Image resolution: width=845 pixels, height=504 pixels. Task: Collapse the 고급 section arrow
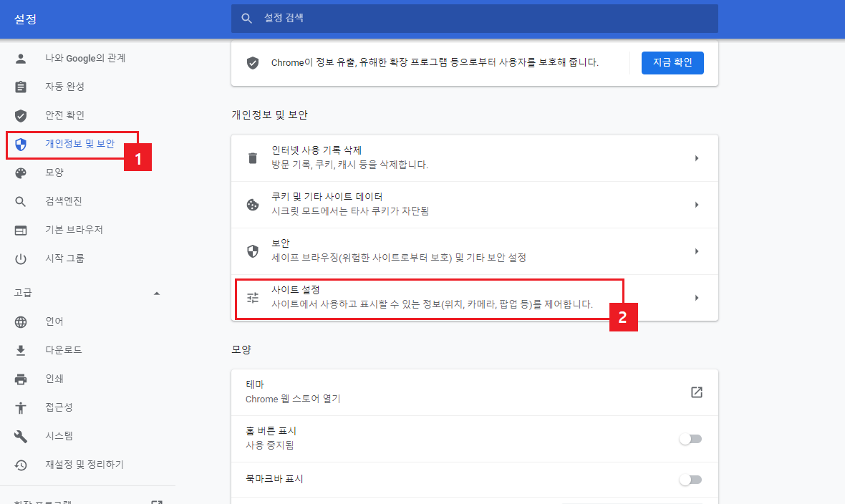tap(157, 294)
